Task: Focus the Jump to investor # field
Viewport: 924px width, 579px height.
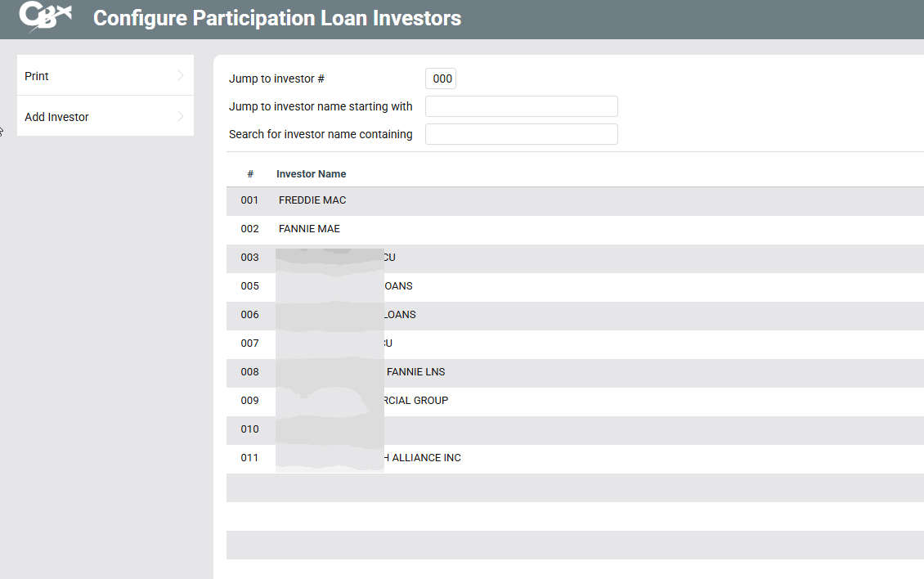Action: pos(441,79)
